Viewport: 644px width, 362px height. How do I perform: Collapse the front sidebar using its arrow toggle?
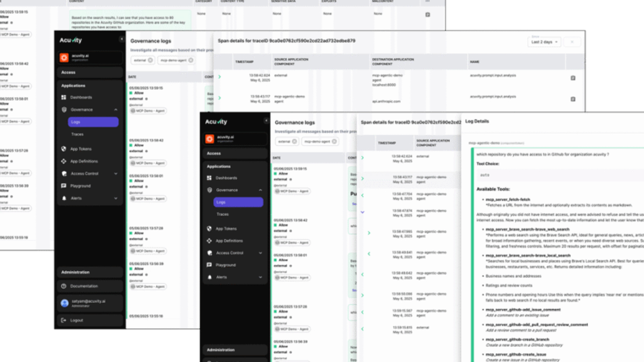click(266, 121)
